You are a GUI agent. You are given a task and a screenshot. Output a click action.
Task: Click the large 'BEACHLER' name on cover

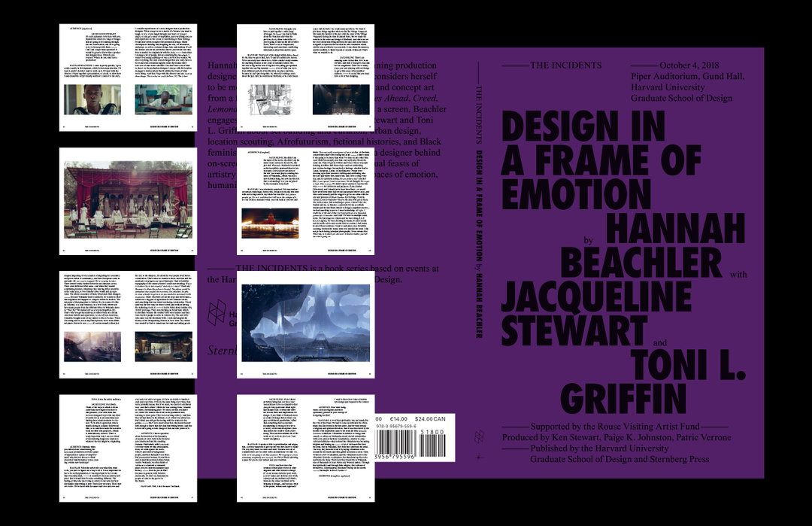(641, 262)
